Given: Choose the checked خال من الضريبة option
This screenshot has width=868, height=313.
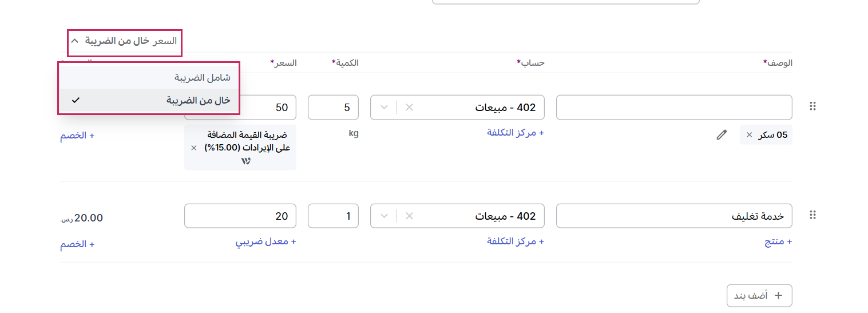Looking at the screenshot, I should [x=198, y=100].
